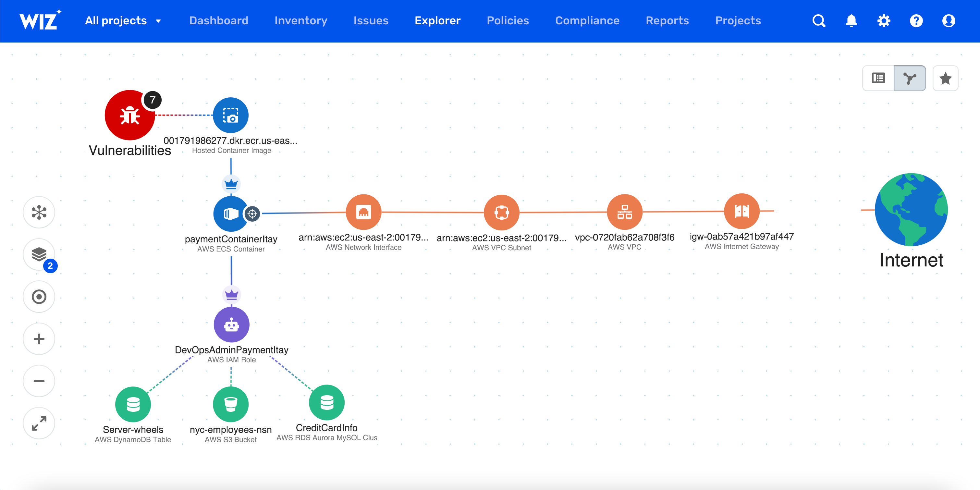Open the All projects dropdown
This screenshot has height=490, width=980.
click(x=123, y=20)
